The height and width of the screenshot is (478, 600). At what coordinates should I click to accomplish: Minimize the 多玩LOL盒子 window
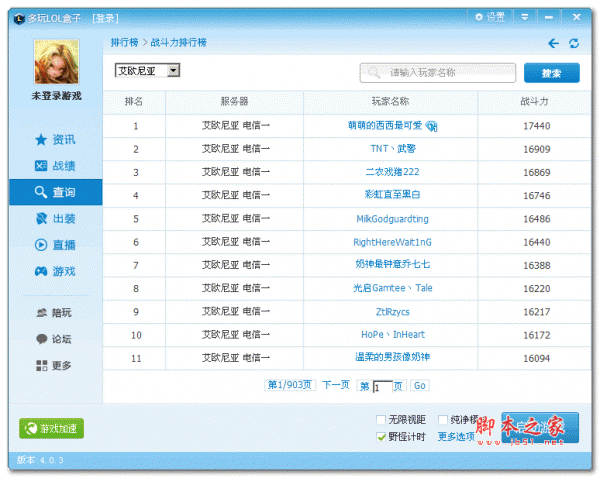pos(549,17)
